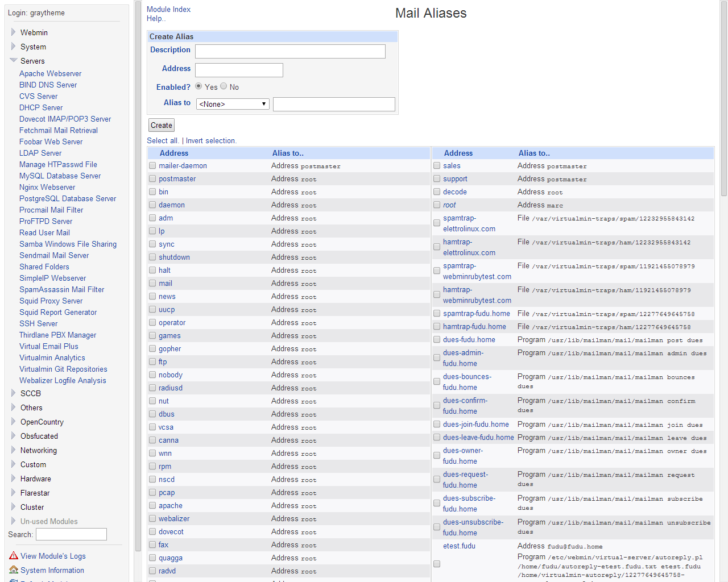Viewport: 728px width, 582px height.
Task: Open Sendmail Mail Server in sidebar
Action: click(54, 255)
